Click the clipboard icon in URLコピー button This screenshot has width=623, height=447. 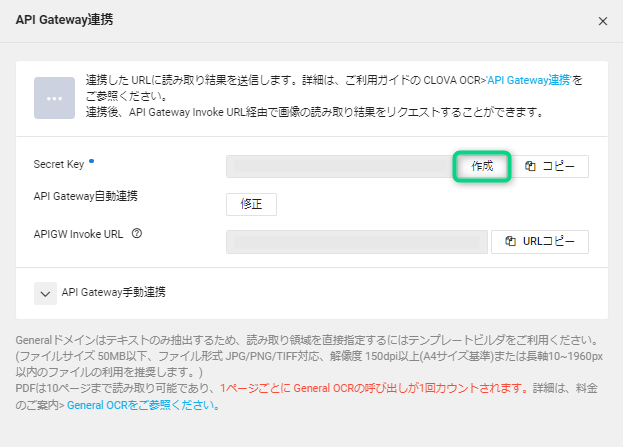click(x=510, y=241)
